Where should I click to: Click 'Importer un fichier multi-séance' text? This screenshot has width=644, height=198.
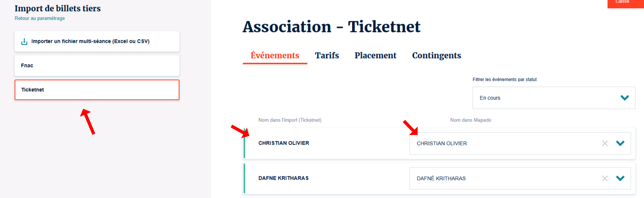click(90, 41)
